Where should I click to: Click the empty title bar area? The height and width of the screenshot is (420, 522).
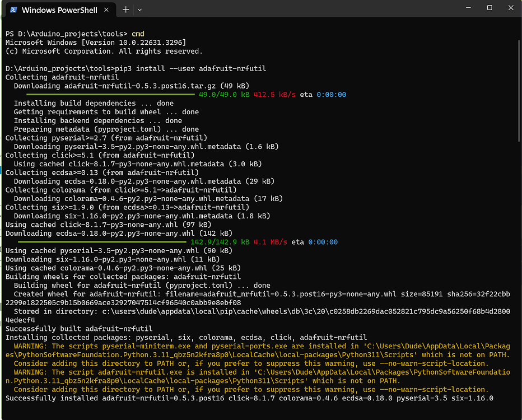click(x=308, y=8)
